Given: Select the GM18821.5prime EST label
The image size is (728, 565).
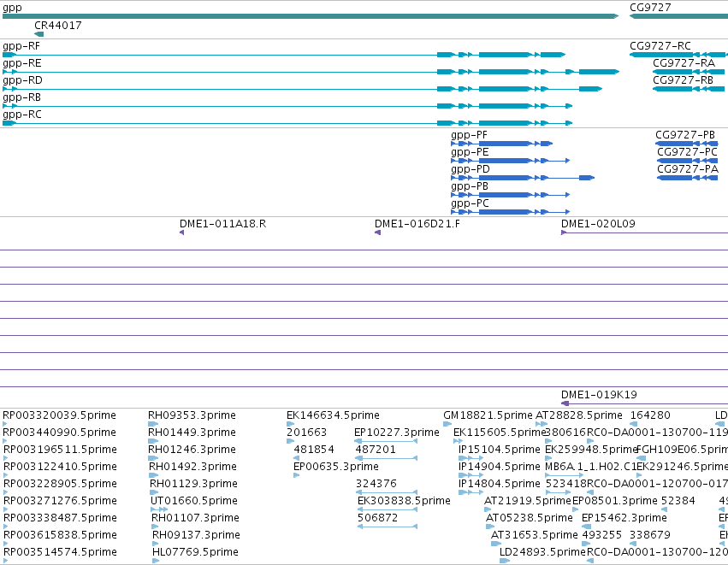Looking at the screenshot, I should (488, 415).
